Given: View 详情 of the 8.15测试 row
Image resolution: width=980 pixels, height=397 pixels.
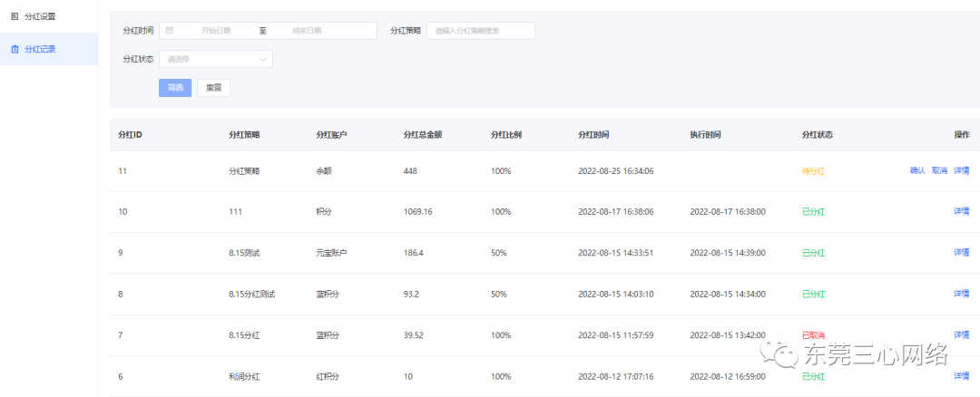Looking at the screenshot, I should [961, 253].
